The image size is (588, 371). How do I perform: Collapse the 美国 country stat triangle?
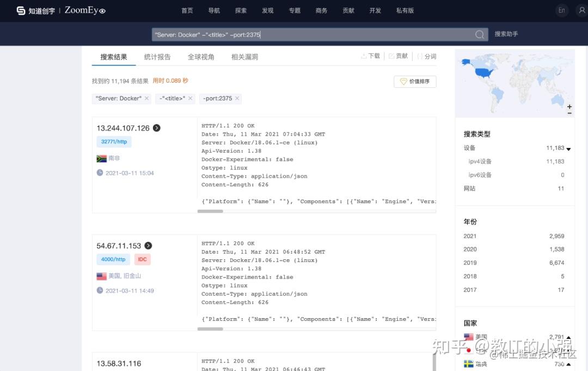point(568,337)
